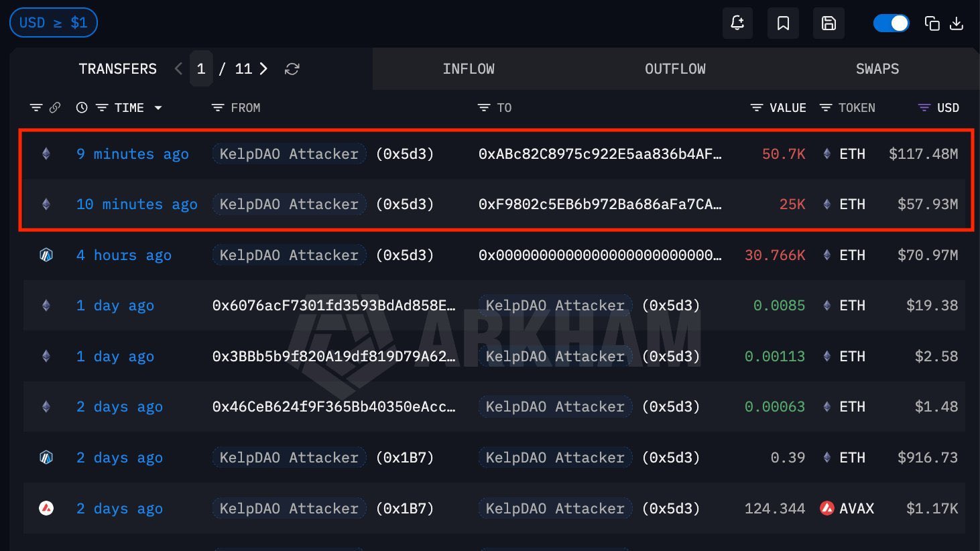This screenshot has height=551, width=980.
Task: Click the $57.93M USD amount
Action: click(x=928, y=204)
